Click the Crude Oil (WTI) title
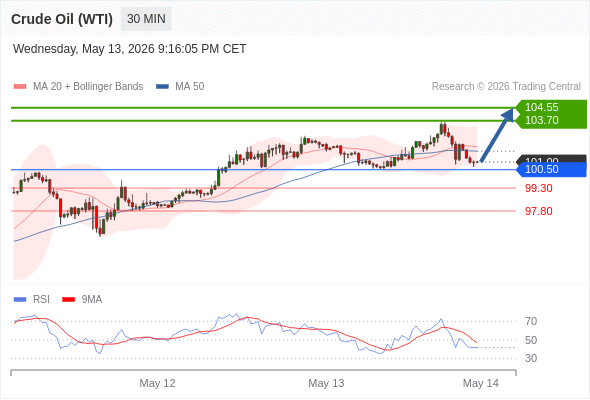The width and height of the screenshot is (590, 400). point(62,19)
